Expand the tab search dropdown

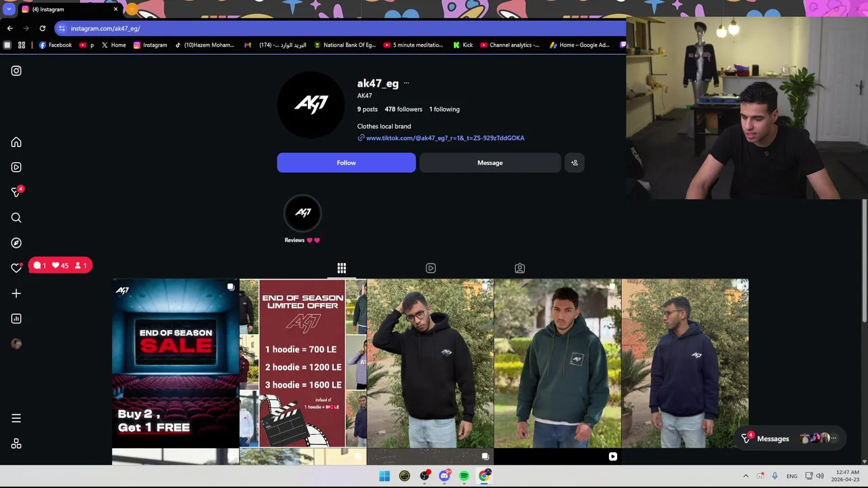(8, 9)
